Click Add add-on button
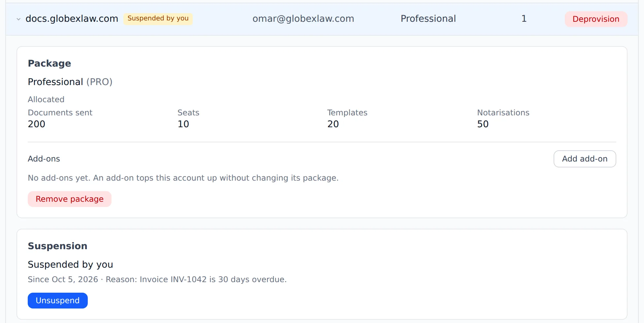The width and height of the screenshot is (644, 323). coord(585,159)
